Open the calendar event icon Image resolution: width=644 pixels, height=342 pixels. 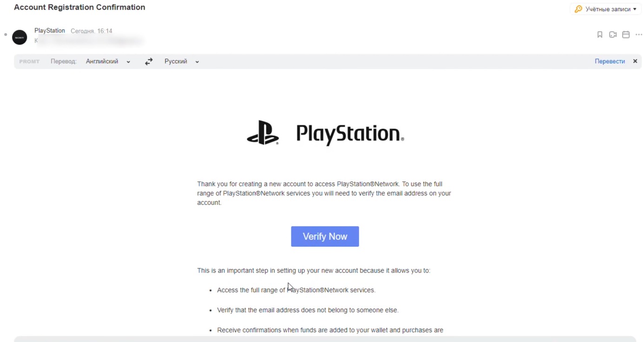[626, 35]
